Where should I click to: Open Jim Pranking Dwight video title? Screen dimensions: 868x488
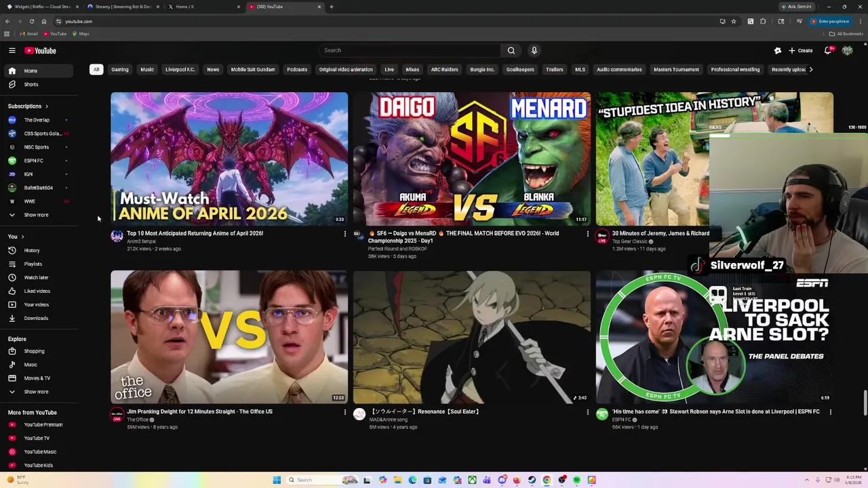(x=199, y=411)
